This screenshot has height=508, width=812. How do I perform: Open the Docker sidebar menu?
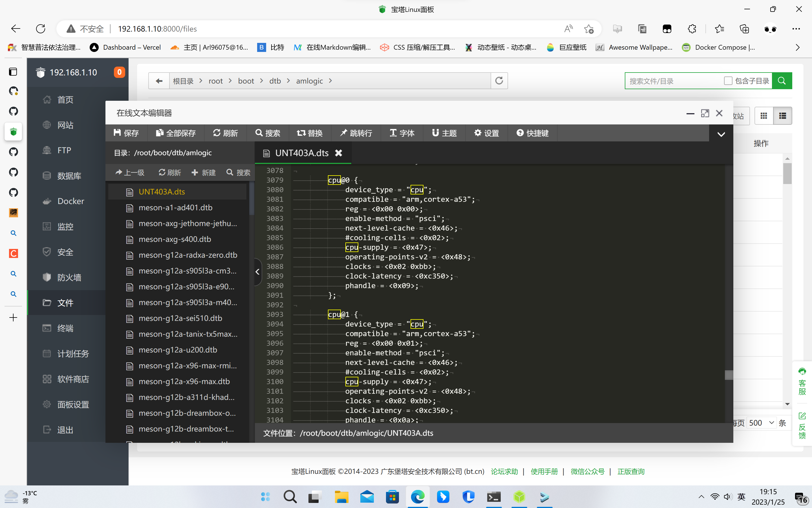tap(70, 201)
